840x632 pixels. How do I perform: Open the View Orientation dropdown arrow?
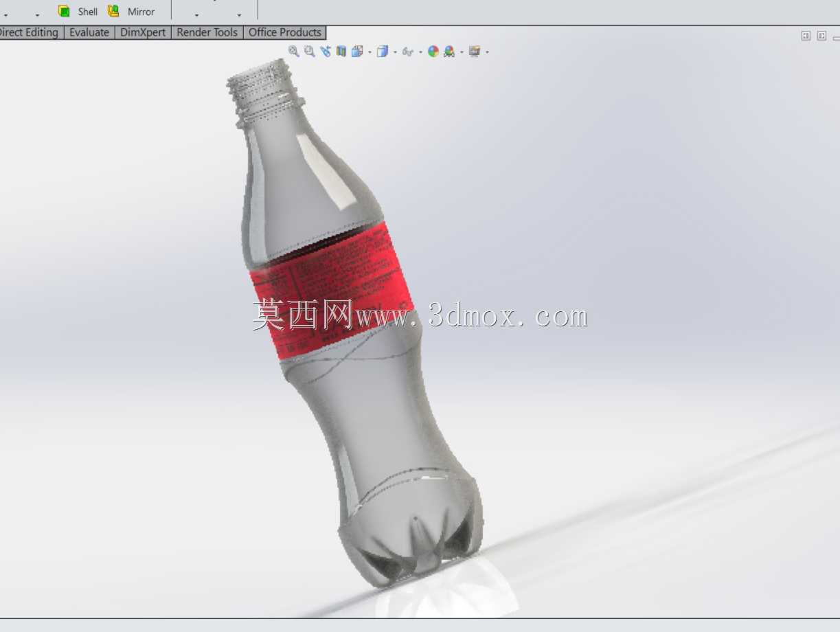point(370,52)
